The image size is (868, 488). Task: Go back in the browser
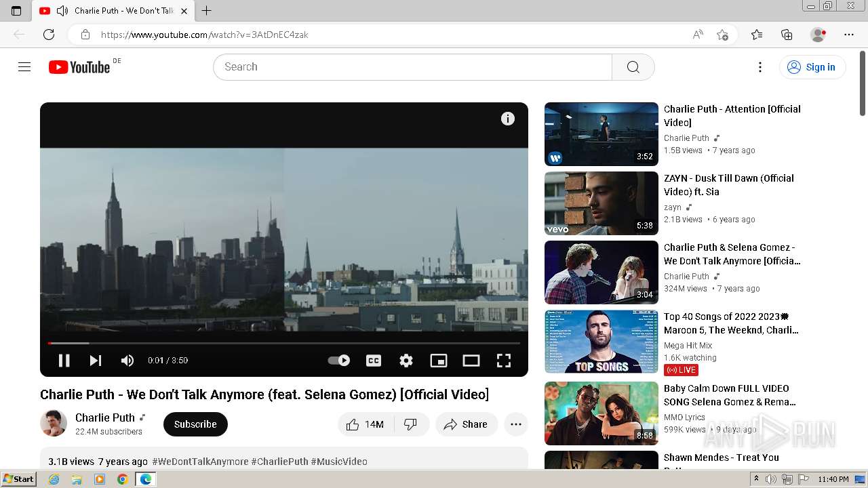pyautogui.click(x=19, y=35)
